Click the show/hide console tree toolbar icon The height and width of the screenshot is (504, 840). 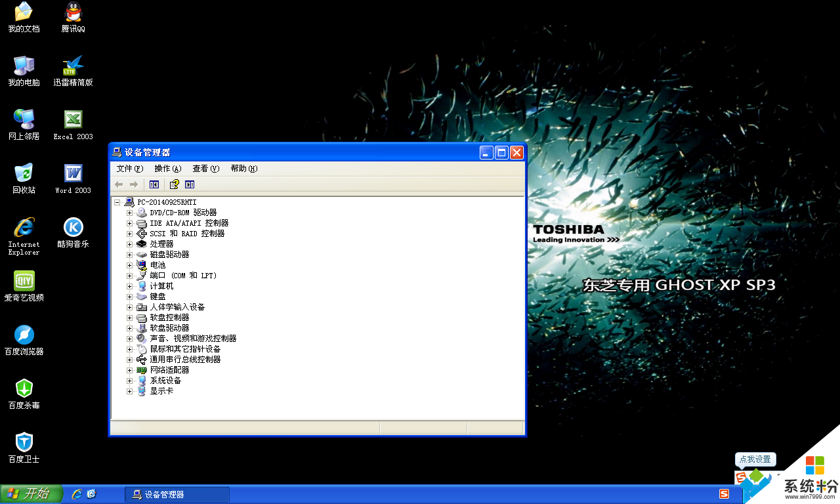[154, 185]
